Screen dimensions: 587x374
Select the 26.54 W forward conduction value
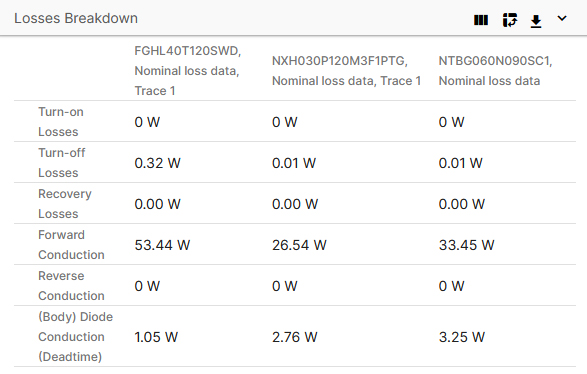299,245
